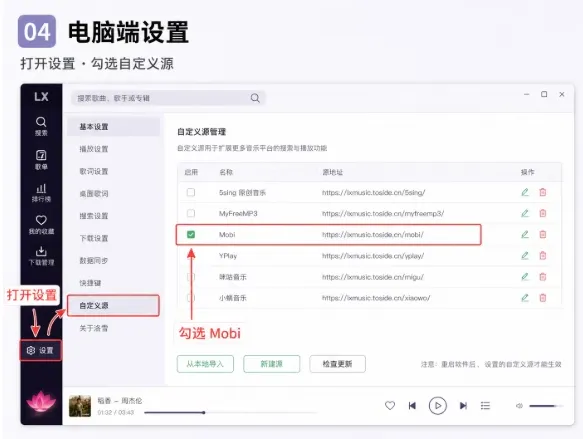Toggle the Mobi source checkbox
Viewport: 583px width, 439px height.
click(191, 235)
